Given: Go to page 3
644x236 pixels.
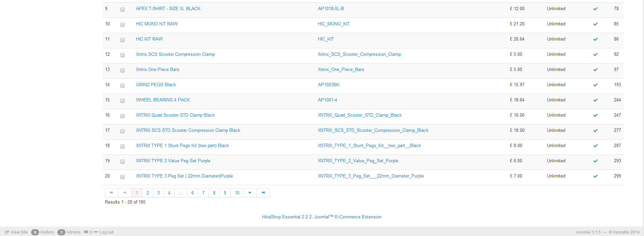Looking at the screenshot, I should 158,193.
